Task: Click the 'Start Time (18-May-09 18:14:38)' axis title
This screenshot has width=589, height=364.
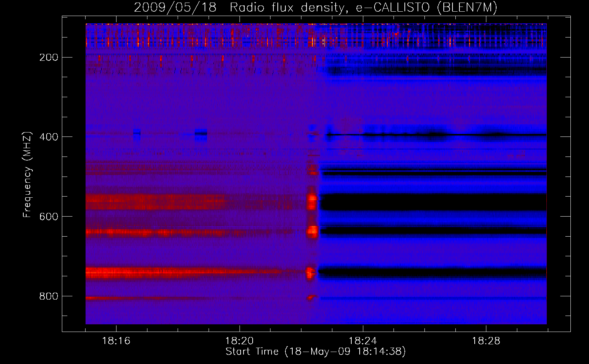Action: point(316,352)
